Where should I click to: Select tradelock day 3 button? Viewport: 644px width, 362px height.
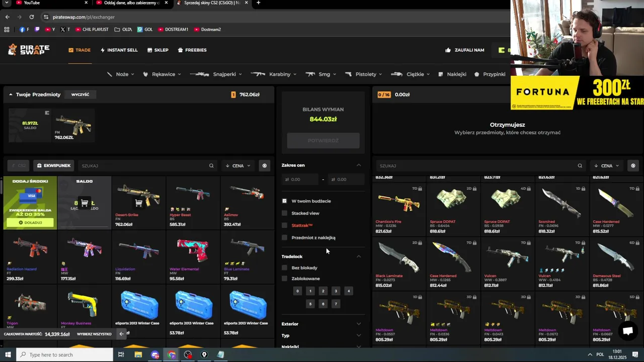click(x=336, y=291)
